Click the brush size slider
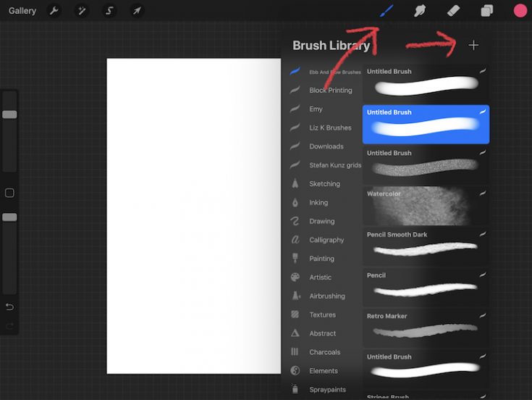This screenshot has height=400, width=532. point(9,114)
